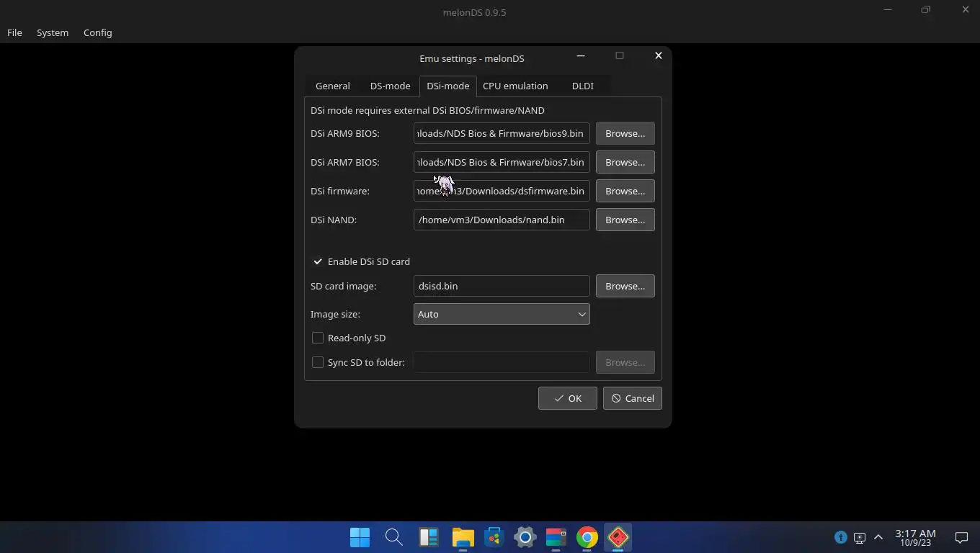Open taskbar Search
Image resolution: width=980 pixels, height=553 pixels.
(393, 537)
